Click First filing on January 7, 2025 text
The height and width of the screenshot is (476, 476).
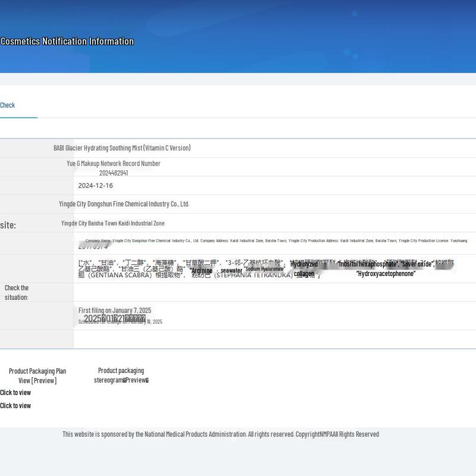coord(115,311)
